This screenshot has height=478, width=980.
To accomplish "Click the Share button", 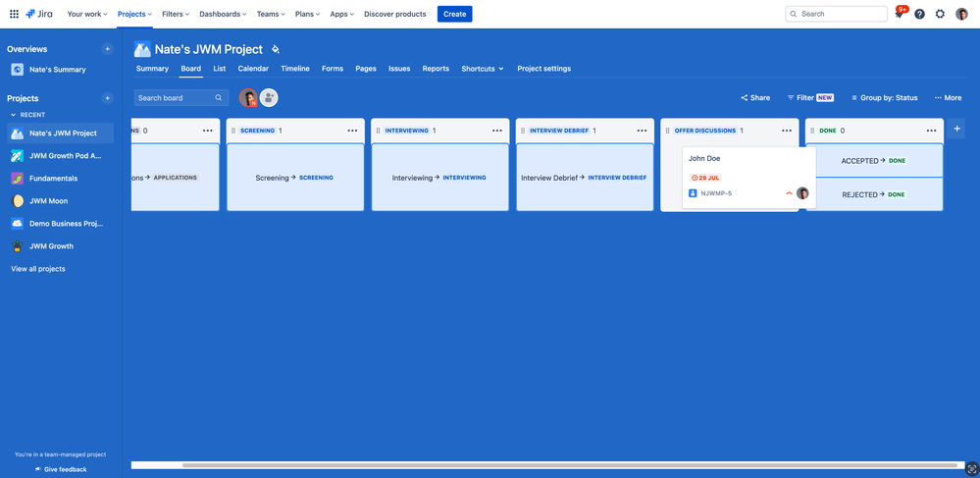I will tap(755, 97).
